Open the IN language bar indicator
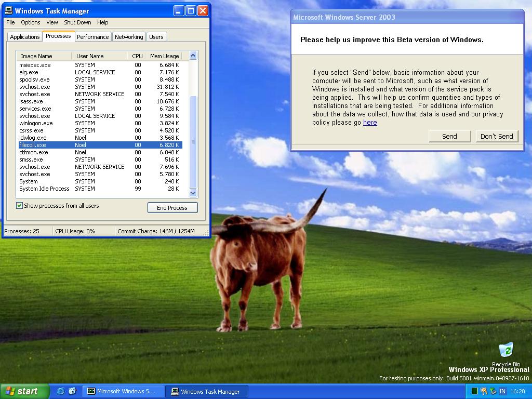 502,391
